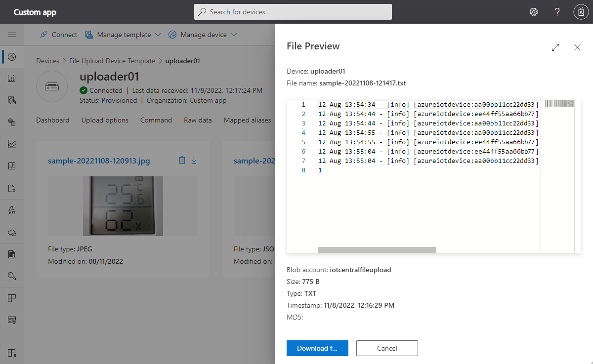Click the horizontal scrollbar in the file preview
Image resolution: width=593 pixels, height=364 pixels.
[377, 249]
